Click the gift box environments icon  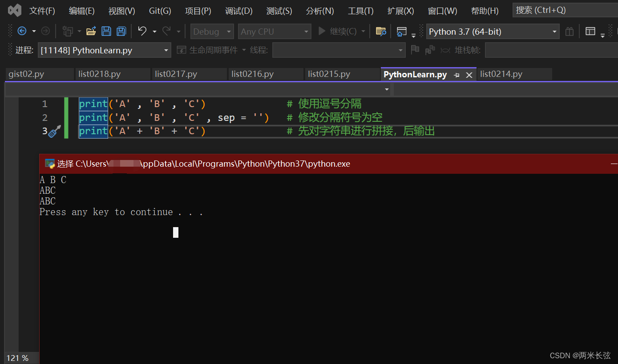(570, 32)
